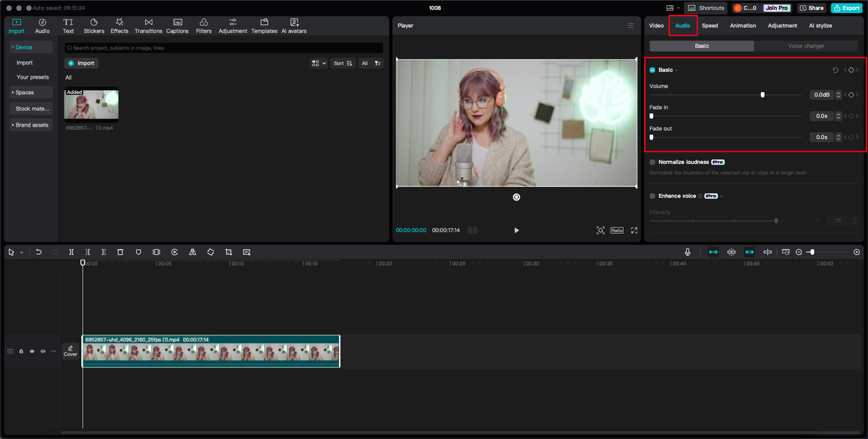Mute the video track audio

(x=43, y=351)
